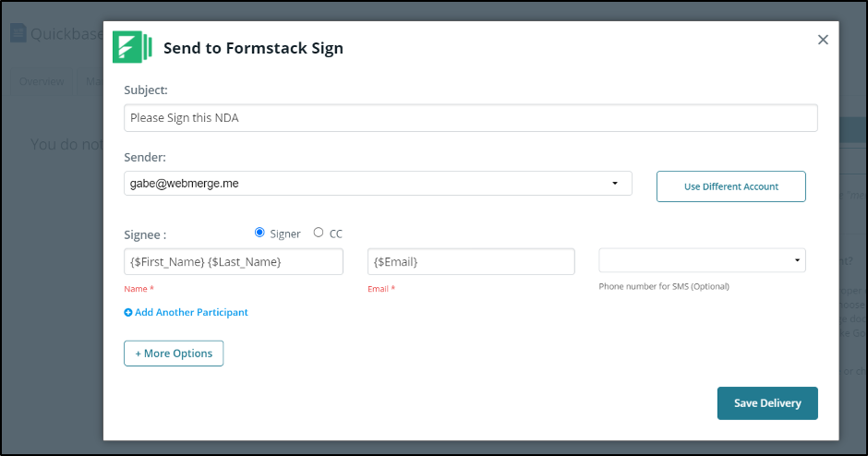Expand the More Options section
The height and width of the screenshot is (456, 868).
pyautogui.click(x=174, y=354)
